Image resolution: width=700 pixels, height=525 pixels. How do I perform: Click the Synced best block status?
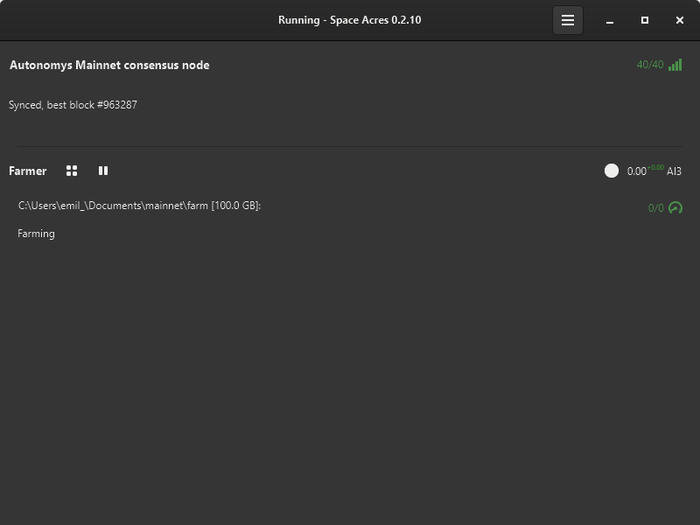point(73,105)
